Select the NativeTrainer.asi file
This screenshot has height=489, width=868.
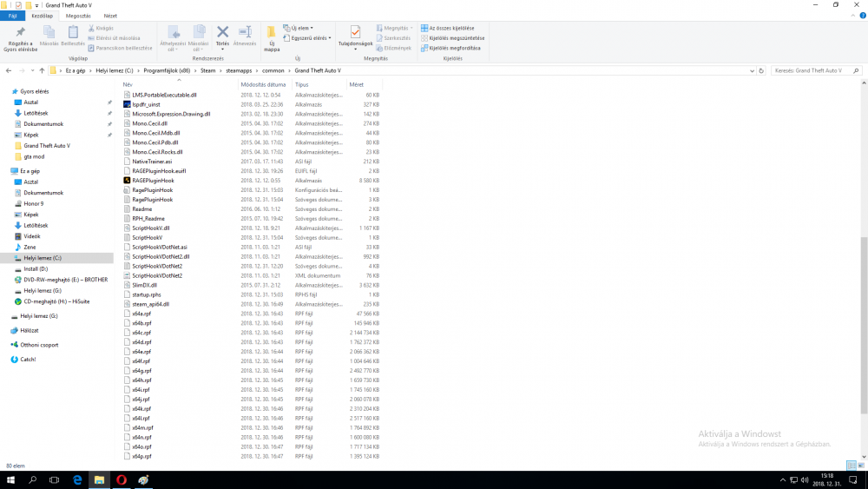point(152,162)
